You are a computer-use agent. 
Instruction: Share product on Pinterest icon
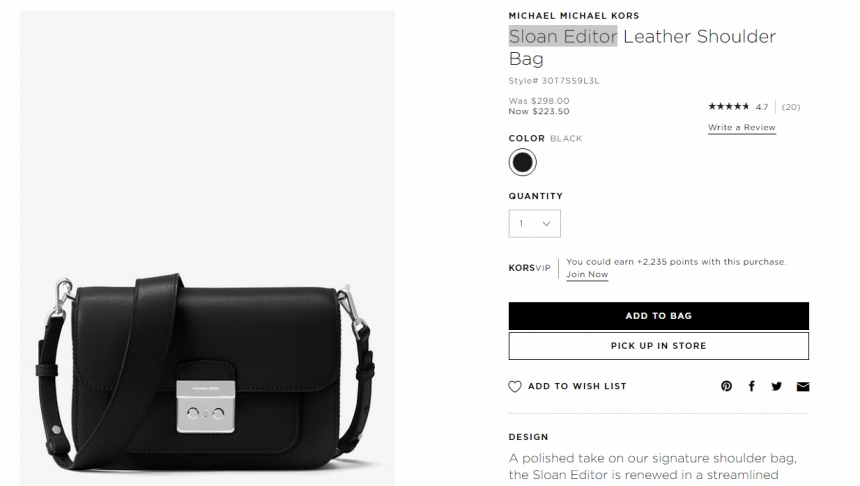(x=726, y=386)
